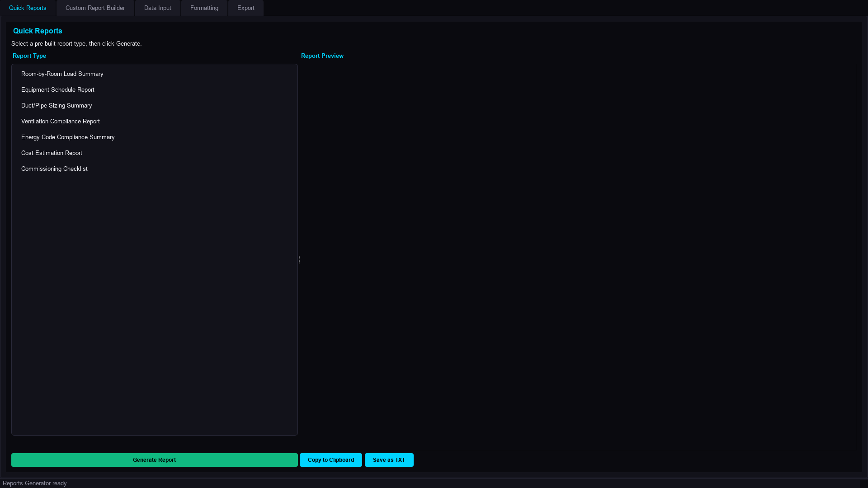This screenshot has width=868, height=488.
Task: Switch to the Formatting tab
Action: (x=204, y=8)
